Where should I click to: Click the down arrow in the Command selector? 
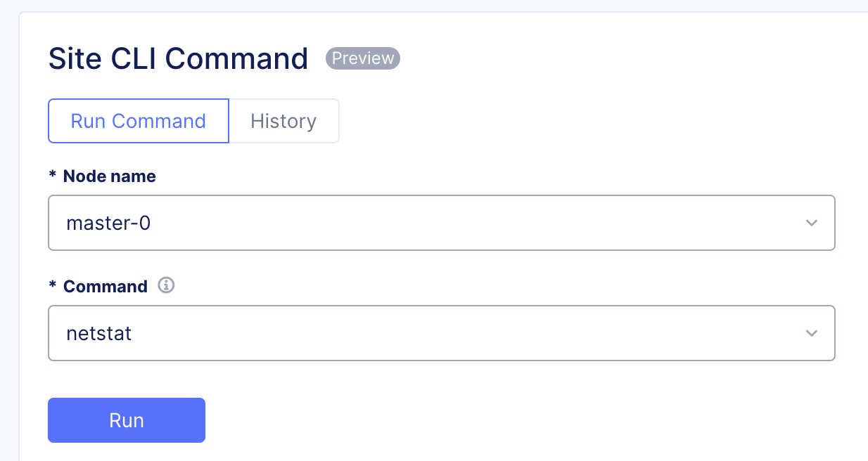pyautogui.click(x=811, y=333)
